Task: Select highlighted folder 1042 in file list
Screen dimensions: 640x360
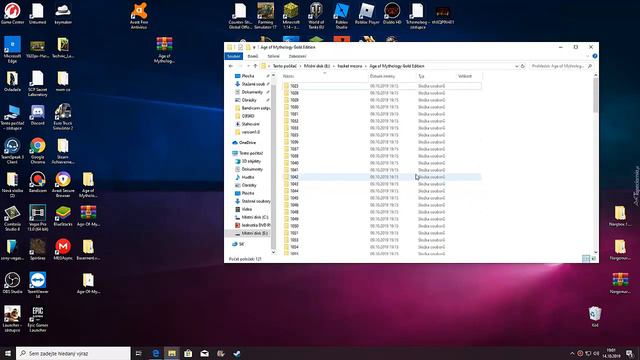Action: (381, 177)
